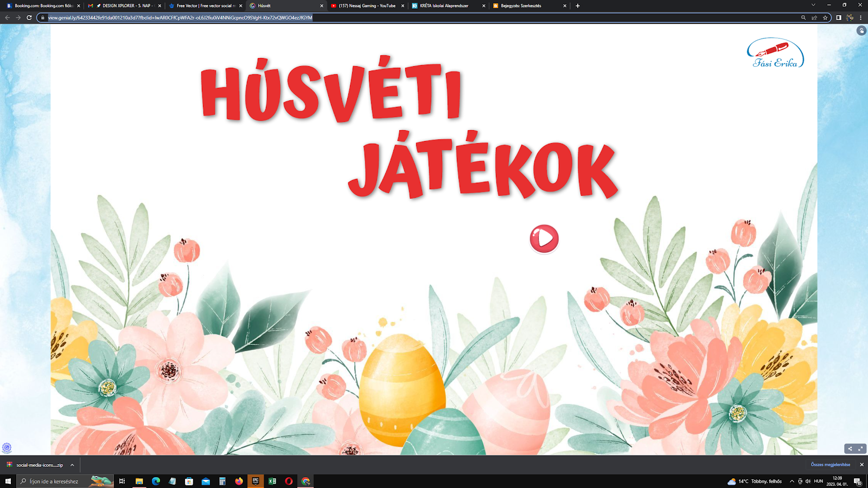The height and width of the screenshot is (488, 868).
Task: Click the Genially share icon at bottom right
Action: [x=850, y=448]
